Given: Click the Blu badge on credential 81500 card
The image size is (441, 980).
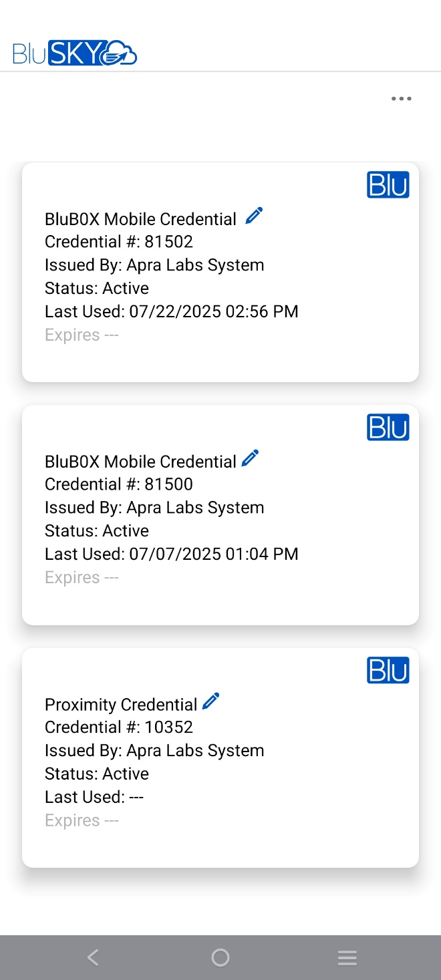Looking at the screenshot, I should coord(388,427).
